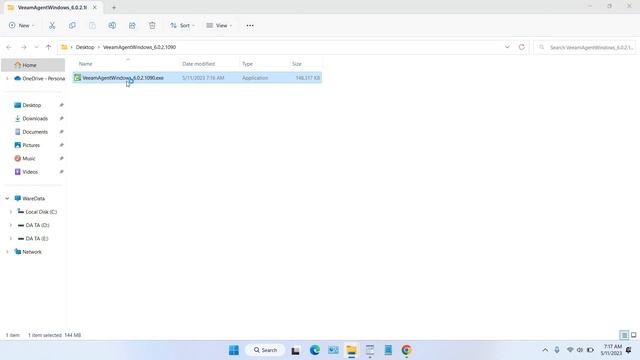Select Network in the navigation pane
This screenshot has width=640, height=360.
coord(32,252)
